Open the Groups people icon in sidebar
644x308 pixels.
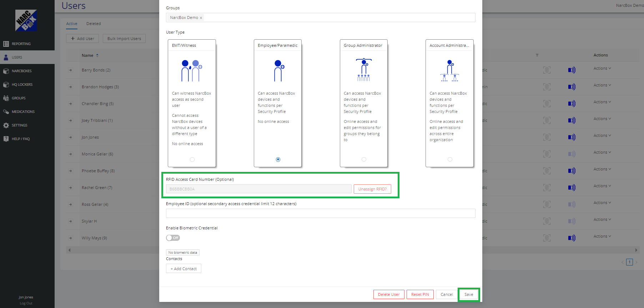[6, 98]
